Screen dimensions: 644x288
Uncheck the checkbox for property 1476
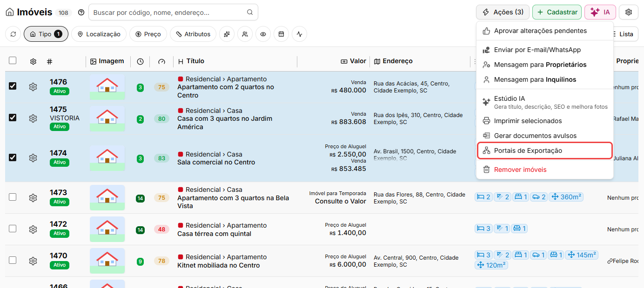coord(13,86)
